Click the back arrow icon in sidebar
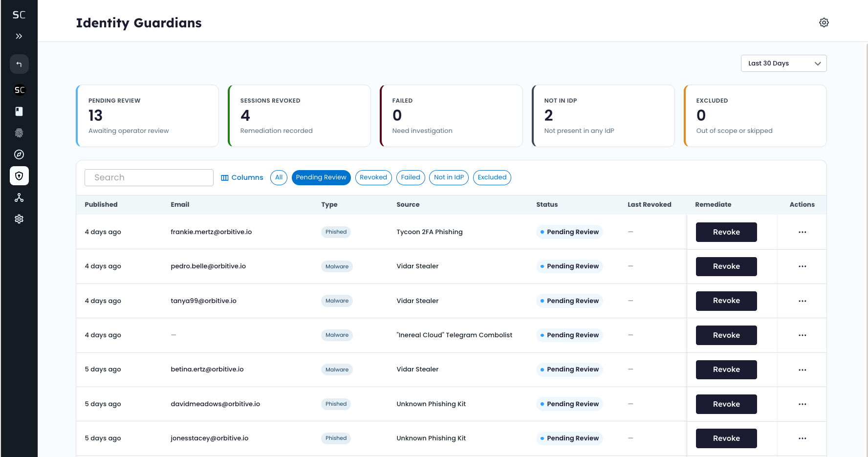The image size is (868, 457). click(x=19, y=64)
